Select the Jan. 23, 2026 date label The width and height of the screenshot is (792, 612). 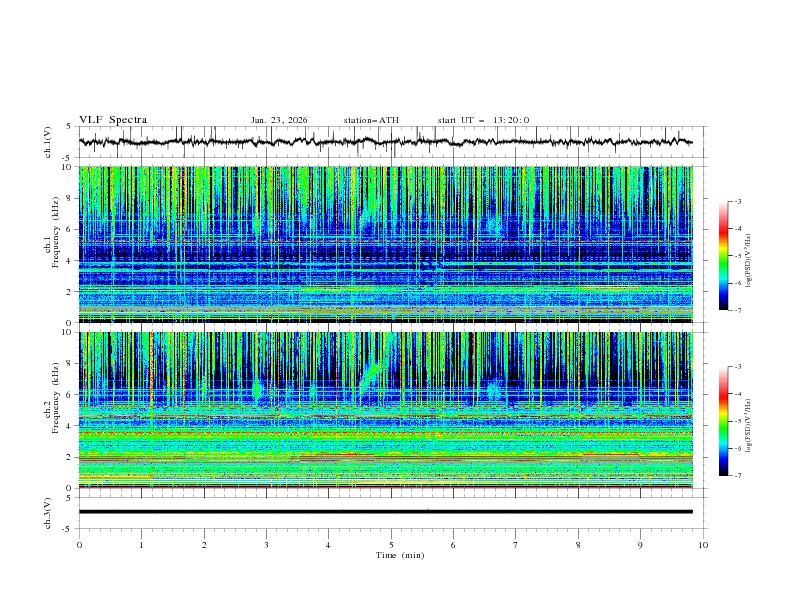click(279, 120)
